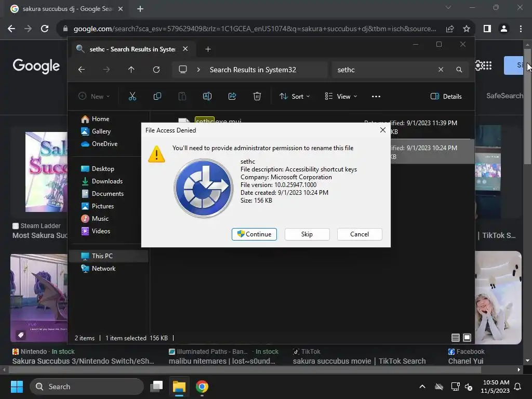This screenshot has height=399, width=532.
Task: Click File Explorer icon on the taskbar
Action: tap(179, 387)
